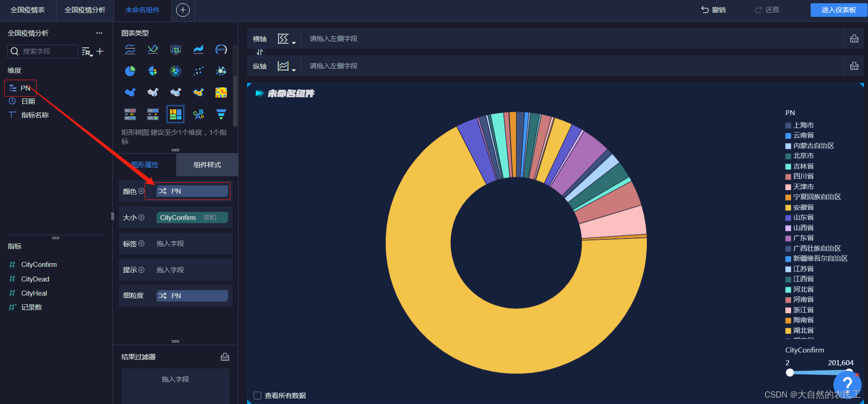Open the gear settings next to 标签
This screenshot has height=404, width=868.
coord(141,244)
